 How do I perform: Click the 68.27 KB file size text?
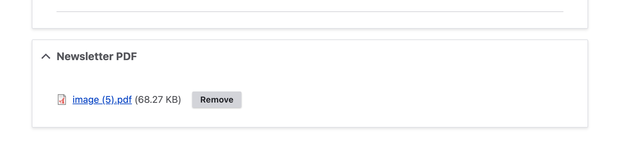click(158, 100)
